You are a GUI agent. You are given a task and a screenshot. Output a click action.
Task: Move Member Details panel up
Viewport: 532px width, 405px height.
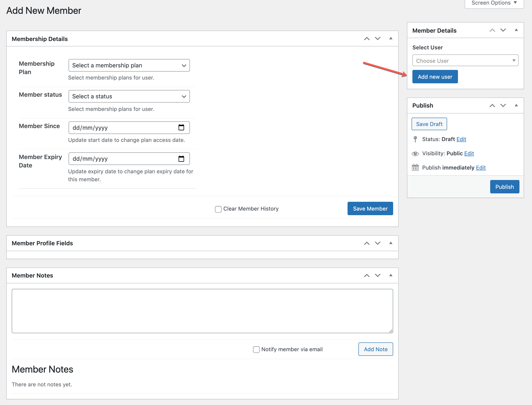coord(492,30)
